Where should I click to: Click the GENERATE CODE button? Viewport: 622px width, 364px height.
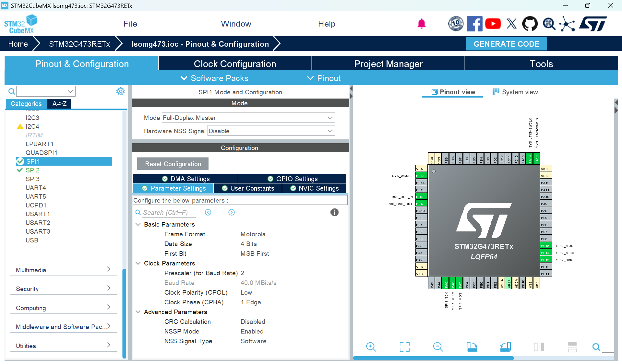[x=506, y=44]
